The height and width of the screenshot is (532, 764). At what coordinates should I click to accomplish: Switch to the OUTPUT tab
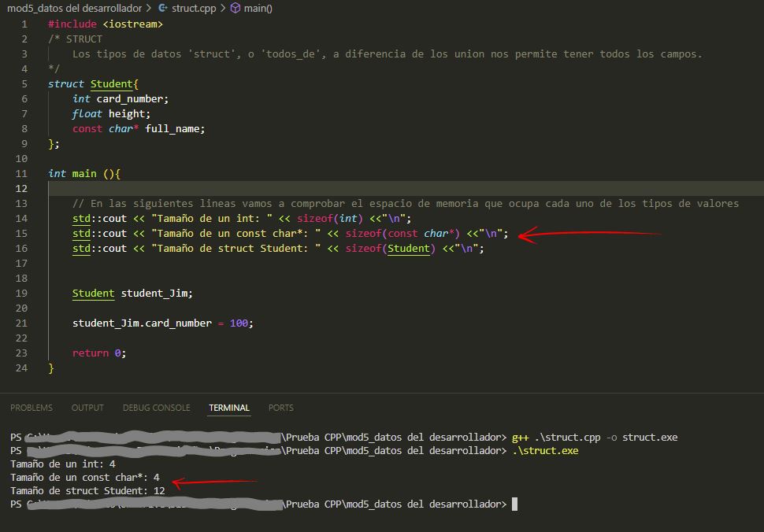[87, 408]
